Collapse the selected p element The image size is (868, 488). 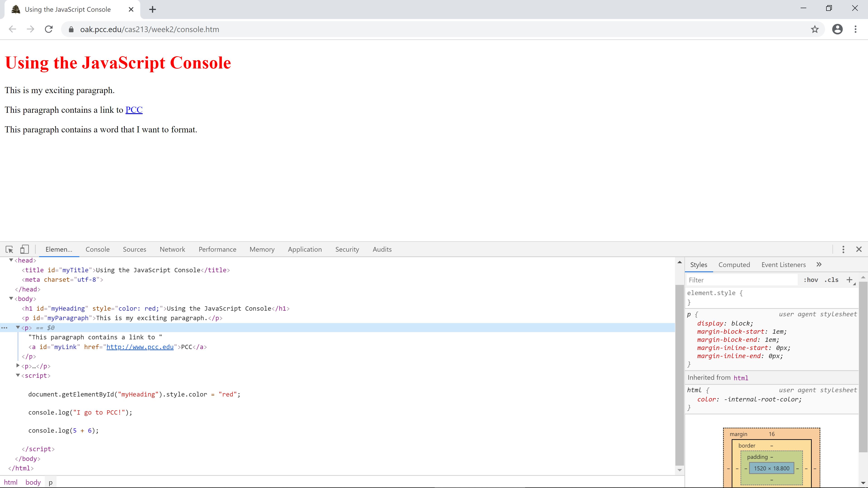(x=18, y=327)
